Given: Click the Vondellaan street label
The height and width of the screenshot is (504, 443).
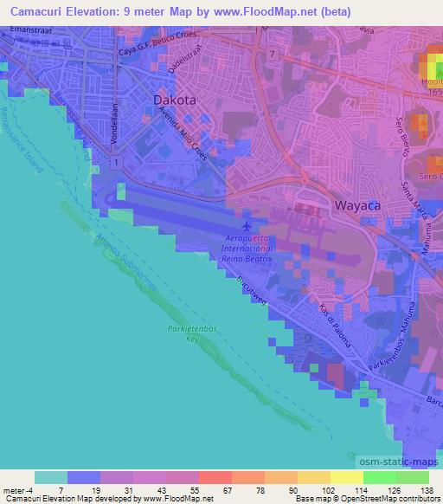Looking at the screenshot, I should pos(114,124).
